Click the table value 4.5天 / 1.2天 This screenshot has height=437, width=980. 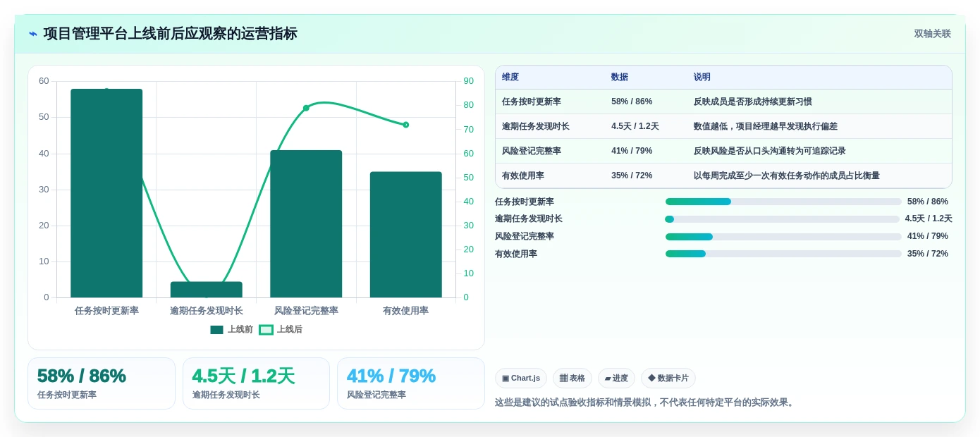tap(635, 126)
